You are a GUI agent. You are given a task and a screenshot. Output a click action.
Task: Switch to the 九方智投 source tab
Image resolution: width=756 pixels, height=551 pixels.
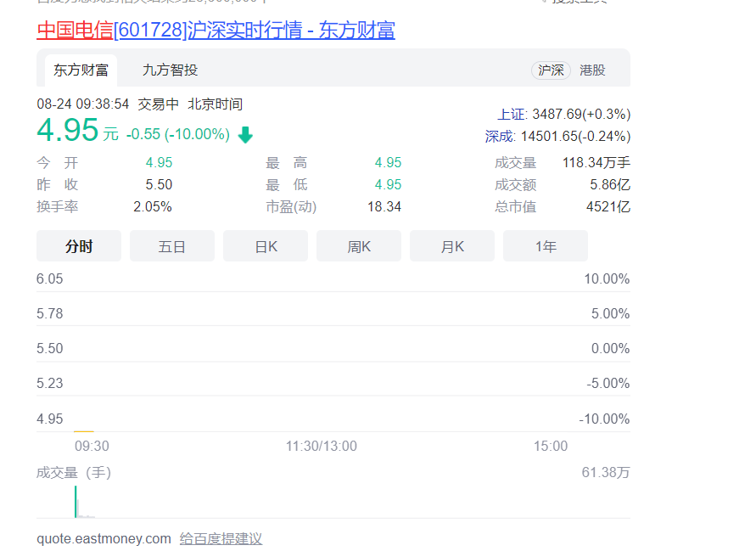click(x=171, y=70)
